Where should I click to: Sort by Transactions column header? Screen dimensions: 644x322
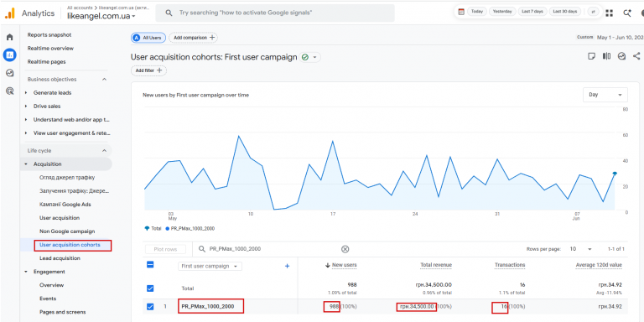point(510,265)
